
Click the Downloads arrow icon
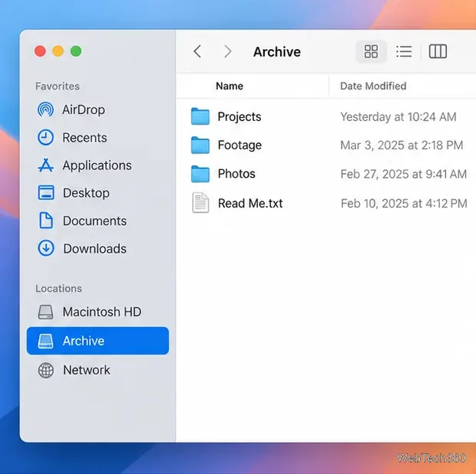[x=46, y=248]
